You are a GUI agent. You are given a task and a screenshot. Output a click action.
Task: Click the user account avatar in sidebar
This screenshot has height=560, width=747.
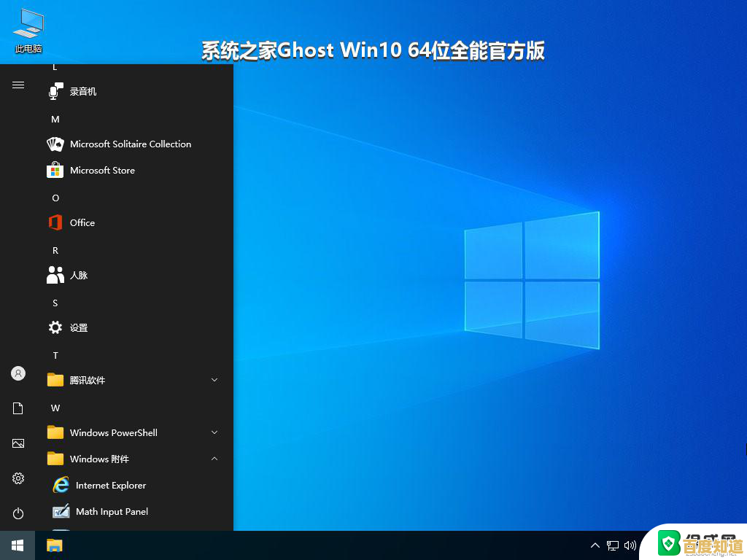(18, 373)
